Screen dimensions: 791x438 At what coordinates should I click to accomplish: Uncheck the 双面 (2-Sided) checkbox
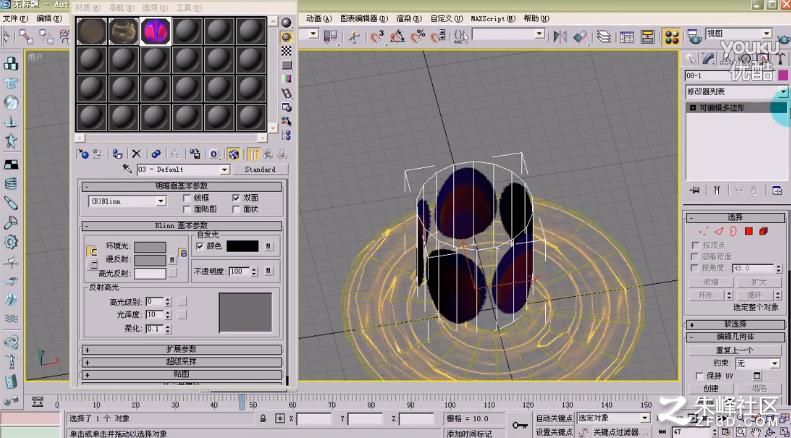click(x=236, y=198)
